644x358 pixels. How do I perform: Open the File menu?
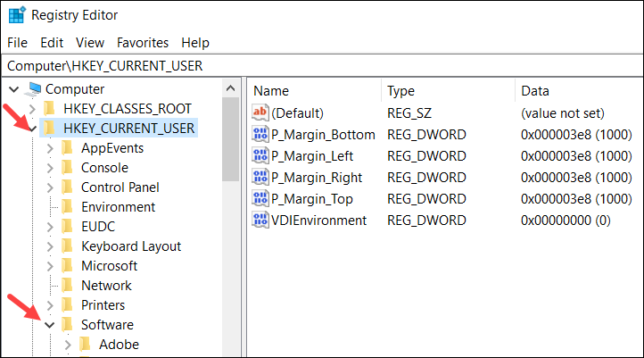pos(17,43)
